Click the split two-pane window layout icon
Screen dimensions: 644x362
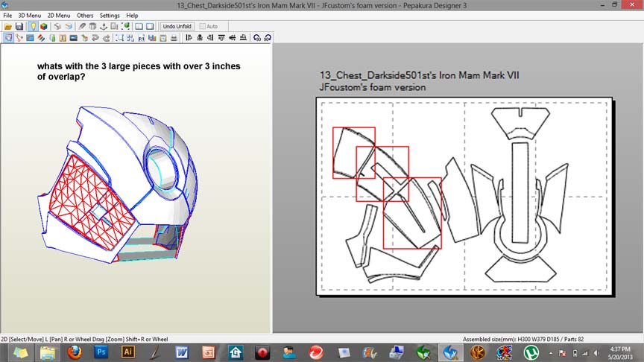click(139, 26)
